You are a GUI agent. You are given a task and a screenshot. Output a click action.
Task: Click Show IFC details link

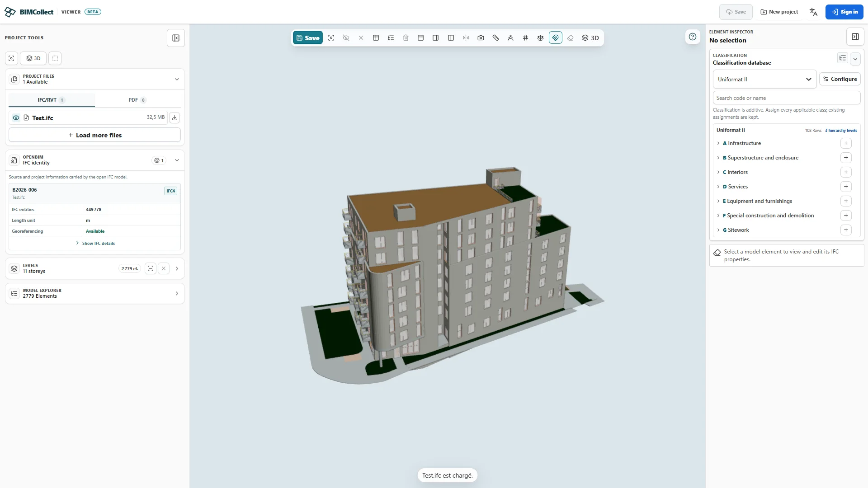coord(95,243)
